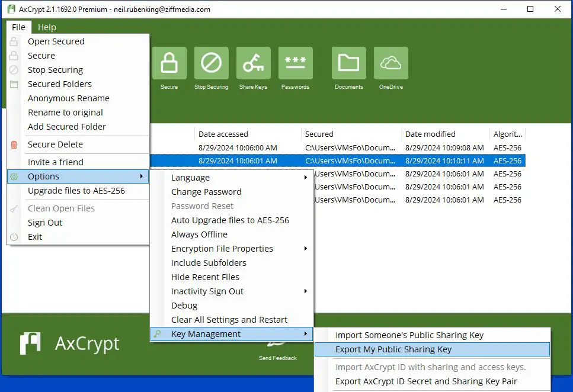The width and height of the screenshot is (573, 392).
Task: Click the Stop Securing toolbar icon
Action: [x=211, y=63]
